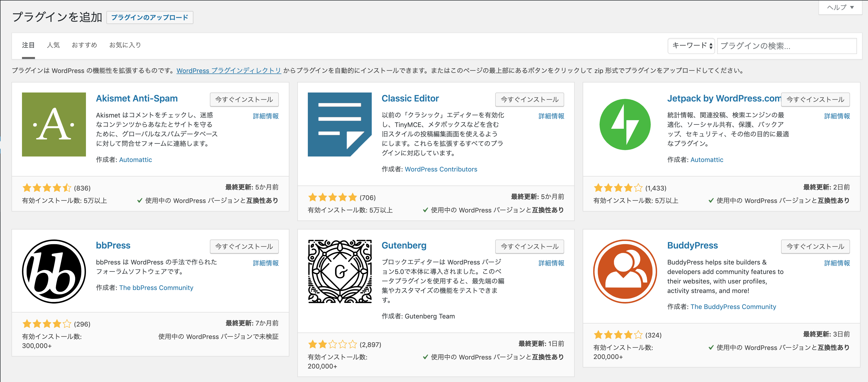The width and height of the screenshot is (868, 382).
Task: Click the Jetpack green lightning icon
Action: (625, 124)
